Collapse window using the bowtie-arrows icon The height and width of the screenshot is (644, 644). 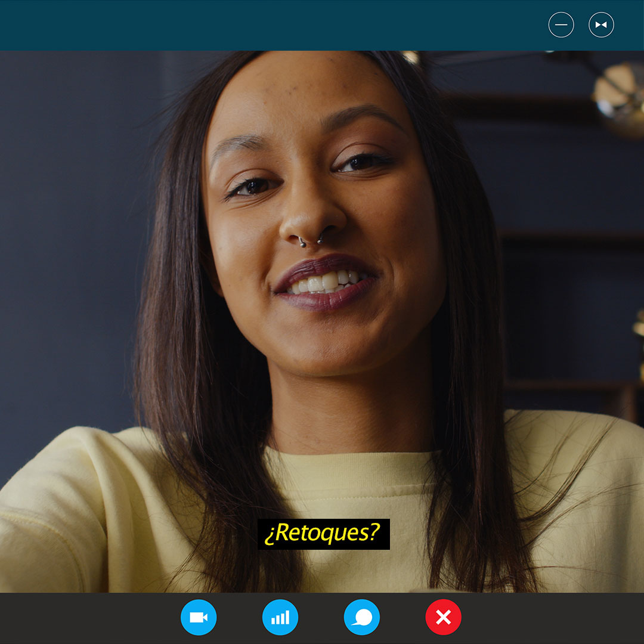(601, 25)
